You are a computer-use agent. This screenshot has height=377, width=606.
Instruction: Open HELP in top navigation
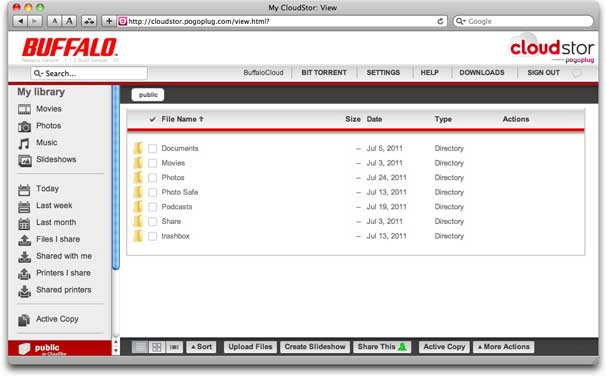pyautogui.click(x=429, y=73)
